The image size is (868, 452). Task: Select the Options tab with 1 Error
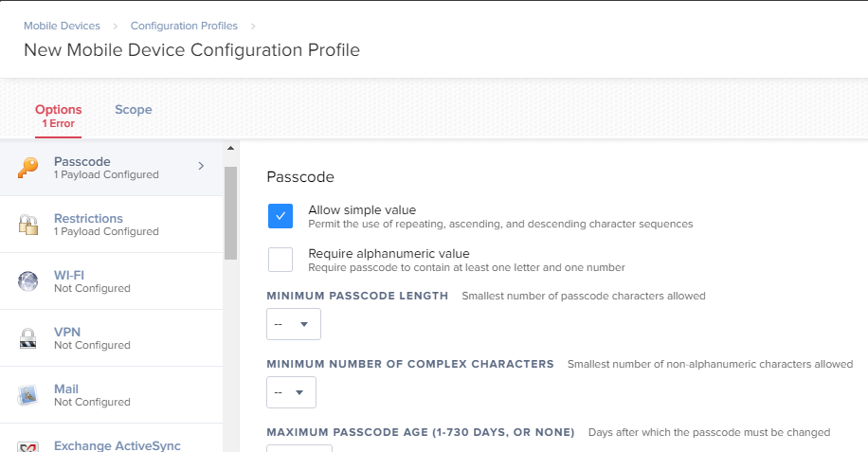(58, 116)
